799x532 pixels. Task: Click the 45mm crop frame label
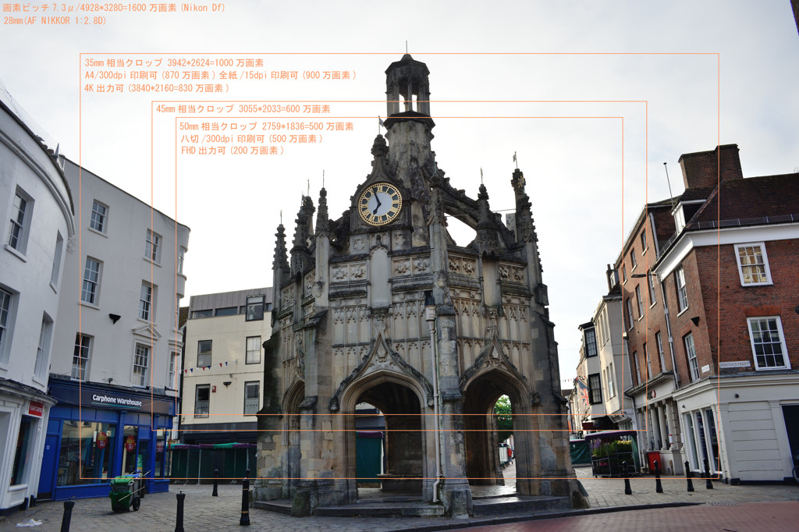pyautogui.click(x=243, y=109)
